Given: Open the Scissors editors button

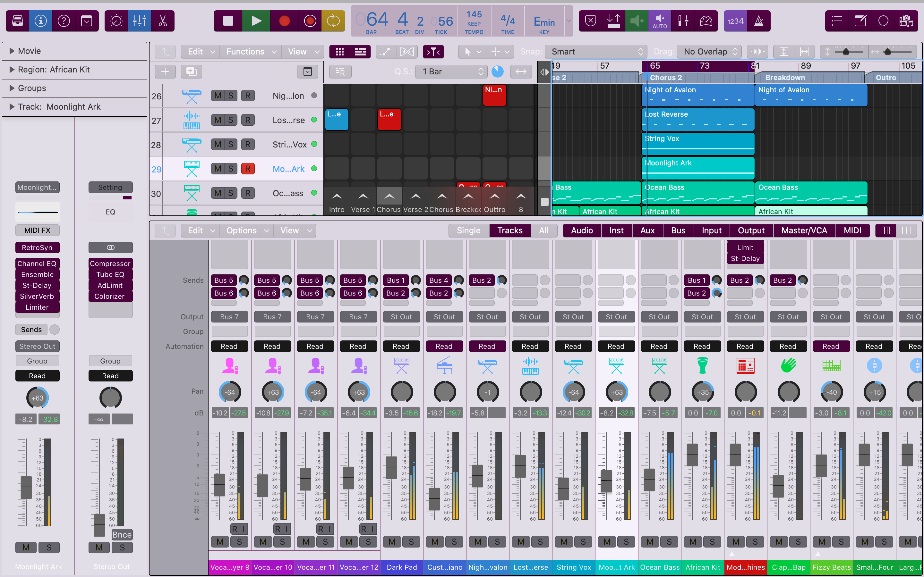Looking at the screenshot, I should click(163, 21).
